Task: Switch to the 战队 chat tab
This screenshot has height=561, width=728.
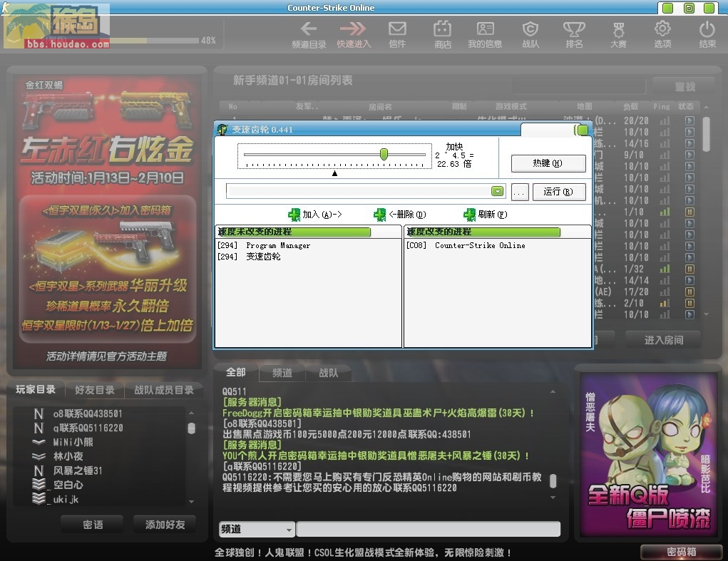Action: (328, 373)
